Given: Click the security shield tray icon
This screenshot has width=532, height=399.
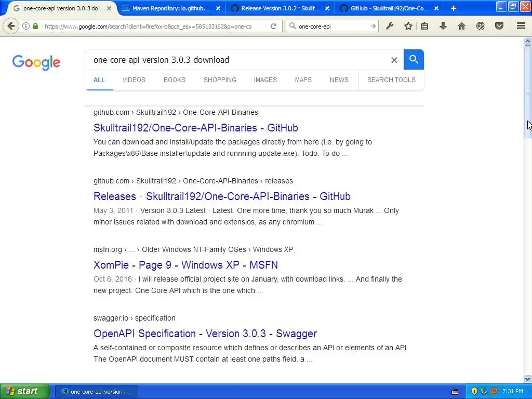Looking at the screenshot, I should [x=474, y=392].
